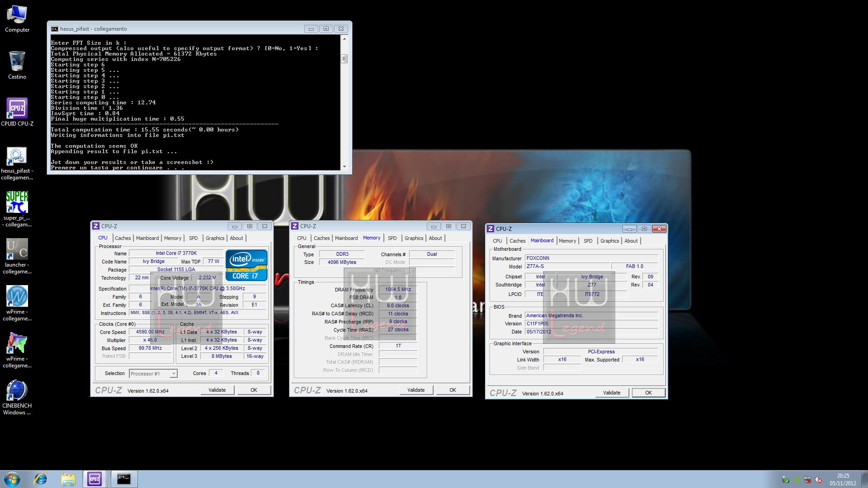Switch to command prompt taskbar button
This screenshot has width=868, height=488.
coord(123,479)
